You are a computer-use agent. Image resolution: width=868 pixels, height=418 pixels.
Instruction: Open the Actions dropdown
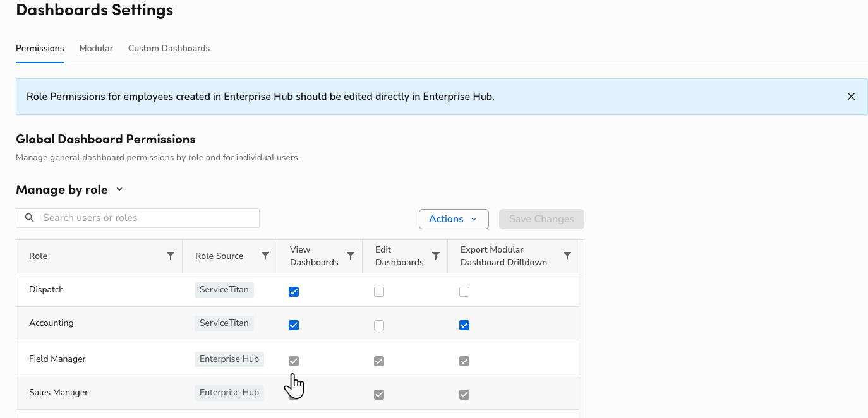[454, 219]
